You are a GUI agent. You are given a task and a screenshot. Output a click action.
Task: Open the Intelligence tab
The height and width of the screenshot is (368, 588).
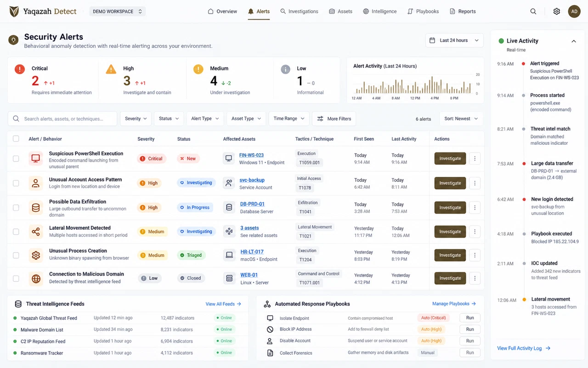[x=380, y=11]
